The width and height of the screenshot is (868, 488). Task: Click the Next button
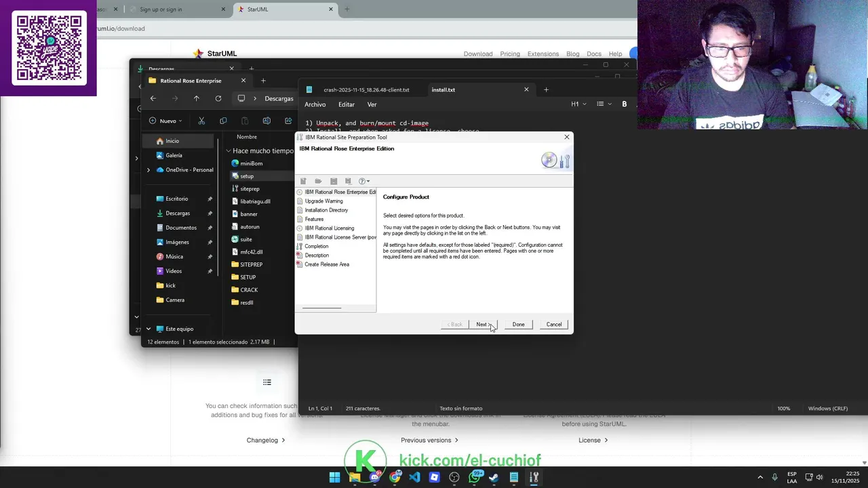click(484, 325)
